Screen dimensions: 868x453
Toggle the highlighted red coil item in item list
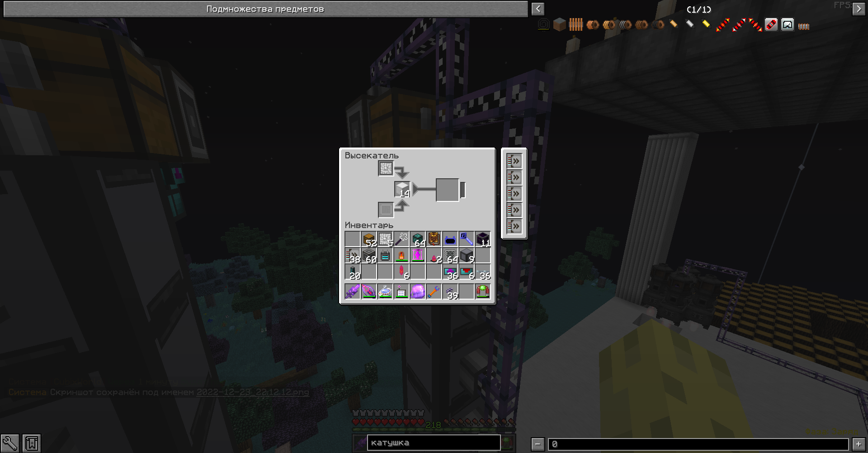tap(771, 25)
